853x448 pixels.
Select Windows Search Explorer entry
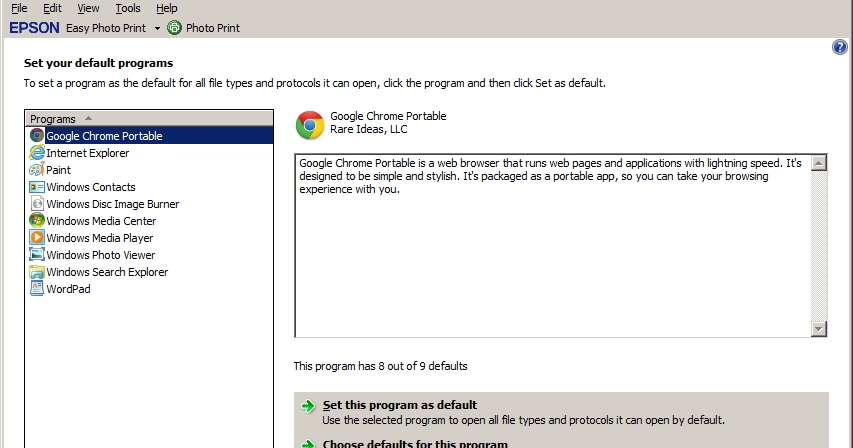pyautogui.click(x=107, y=272)
